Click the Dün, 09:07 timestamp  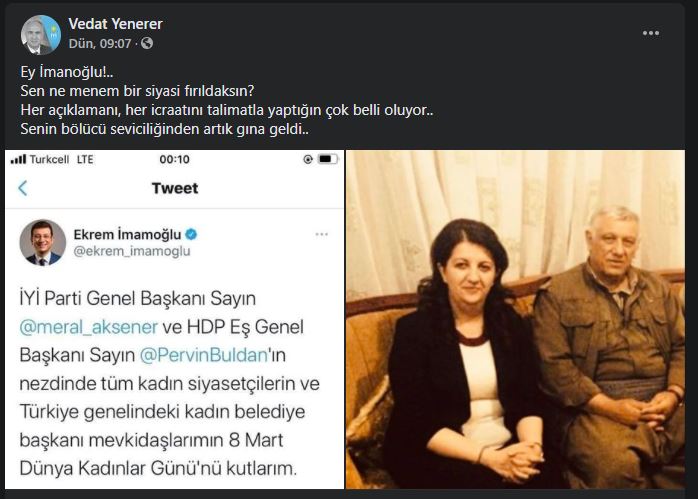coord(100,44)
